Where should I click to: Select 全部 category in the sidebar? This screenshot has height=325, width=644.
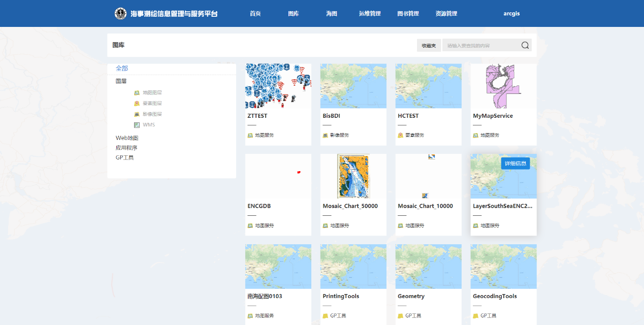pos(122,68)
